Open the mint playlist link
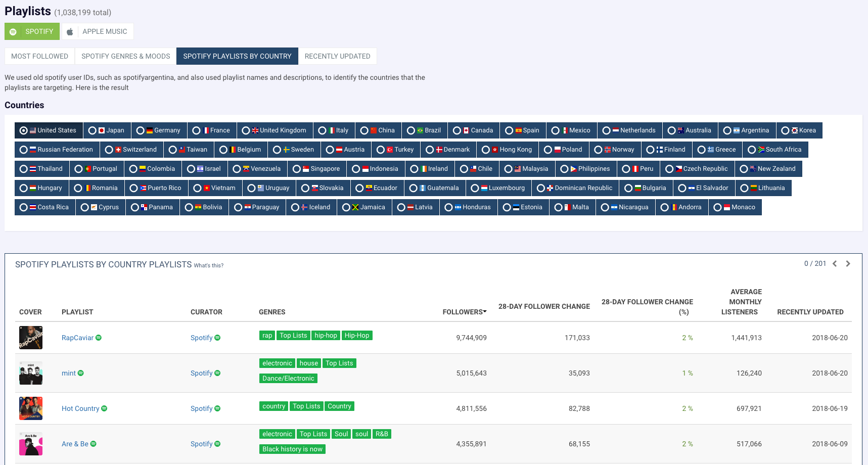 [x=69, y=373]
